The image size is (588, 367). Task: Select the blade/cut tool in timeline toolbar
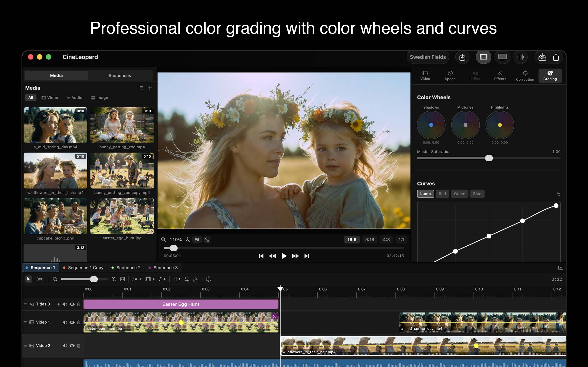point(40,279)
